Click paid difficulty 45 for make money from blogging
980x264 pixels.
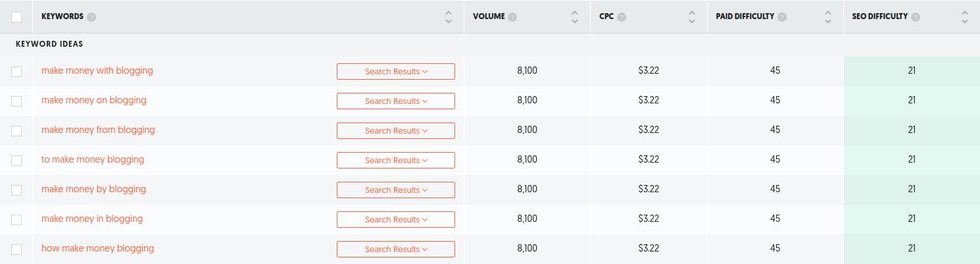coord(775,130)
